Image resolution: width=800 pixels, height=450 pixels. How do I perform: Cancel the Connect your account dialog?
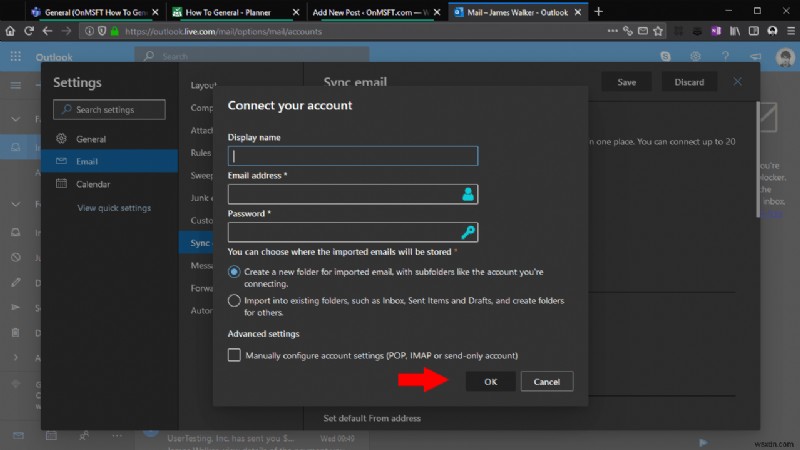pyautogui.click(x=546, y=382)
